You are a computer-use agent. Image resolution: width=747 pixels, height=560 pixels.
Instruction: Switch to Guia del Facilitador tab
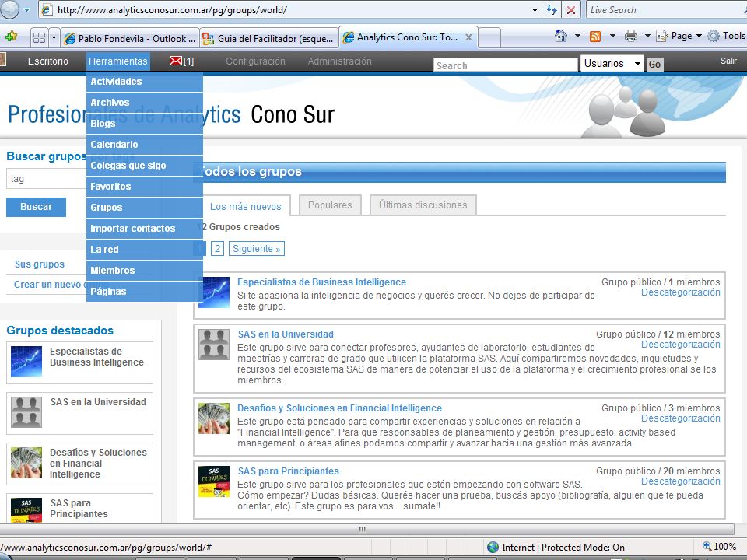(x=269, y=39)
